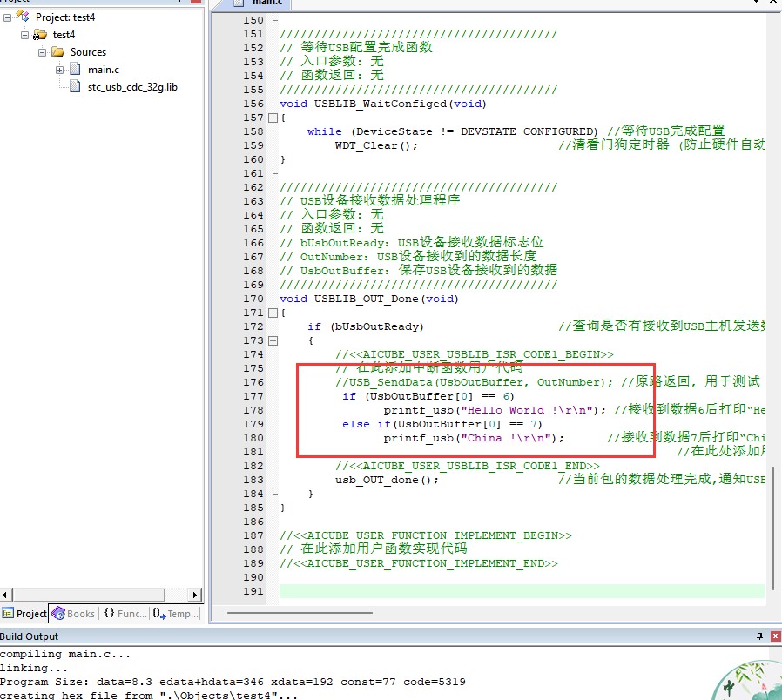Click the Project: test4 root item

[64, 17]
